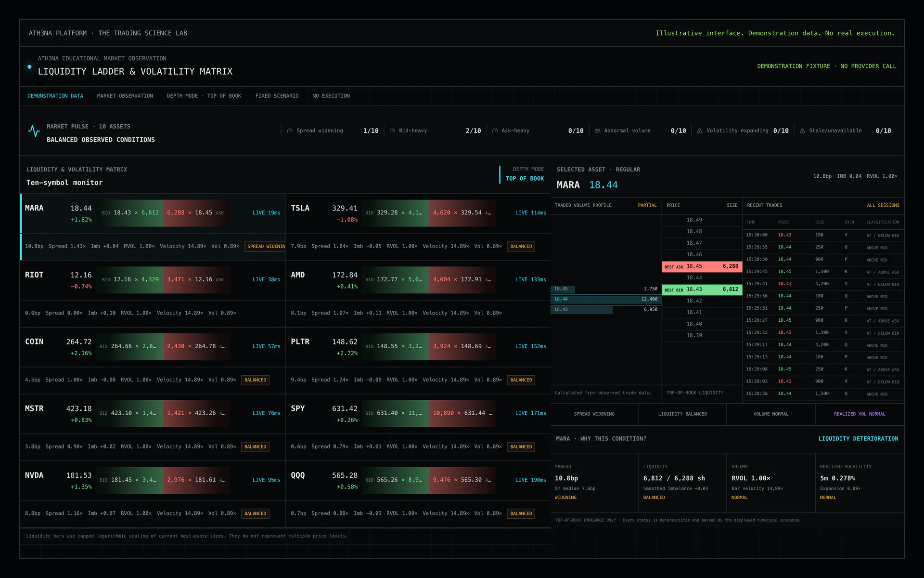Click the BEST BID 18.43 ladder row
Image resolution: width=924 pixels, height=578 pixels.
point(702,289)
